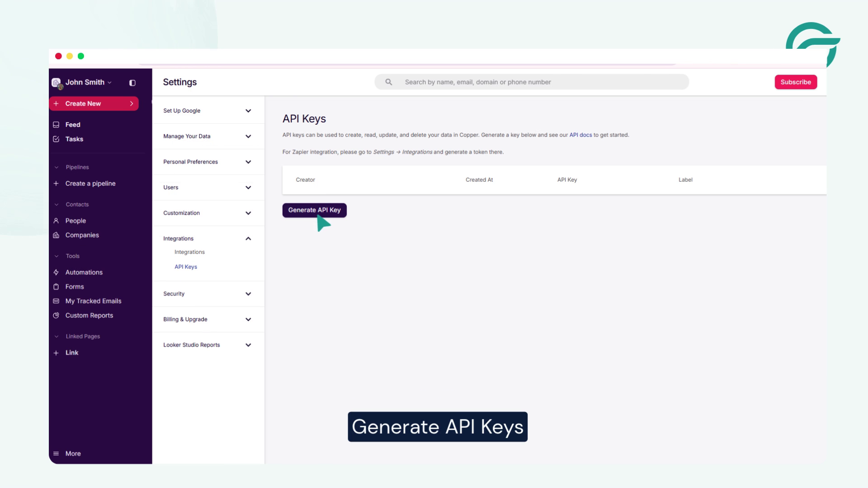The image size is (868, 488).
Task: Open the Feed page from sidebar icon
Action: click(56, 125)
